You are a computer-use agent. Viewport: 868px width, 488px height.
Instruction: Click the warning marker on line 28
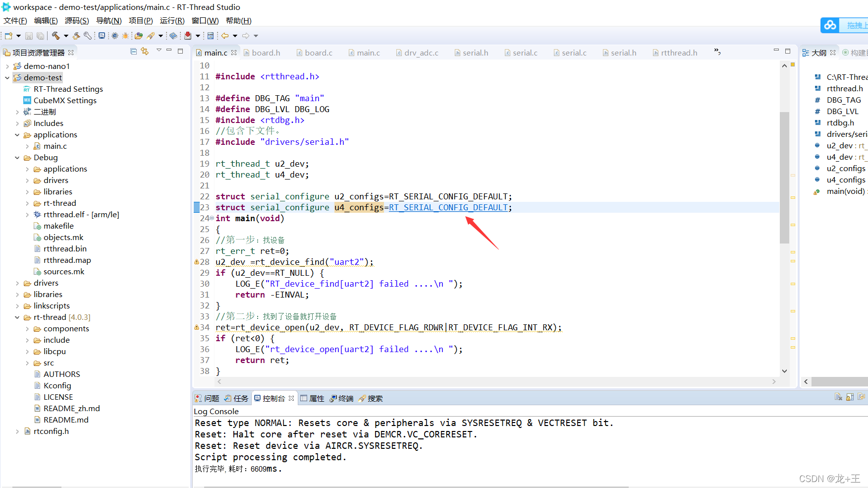click(x=196, y=262)
